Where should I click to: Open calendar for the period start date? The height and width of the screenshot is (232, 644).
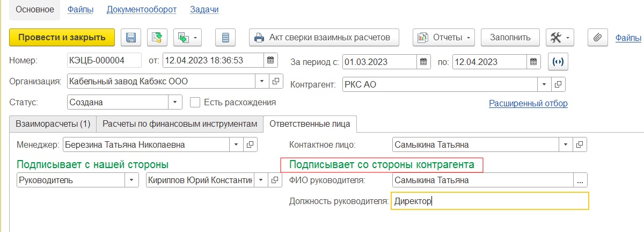(423, 62)
